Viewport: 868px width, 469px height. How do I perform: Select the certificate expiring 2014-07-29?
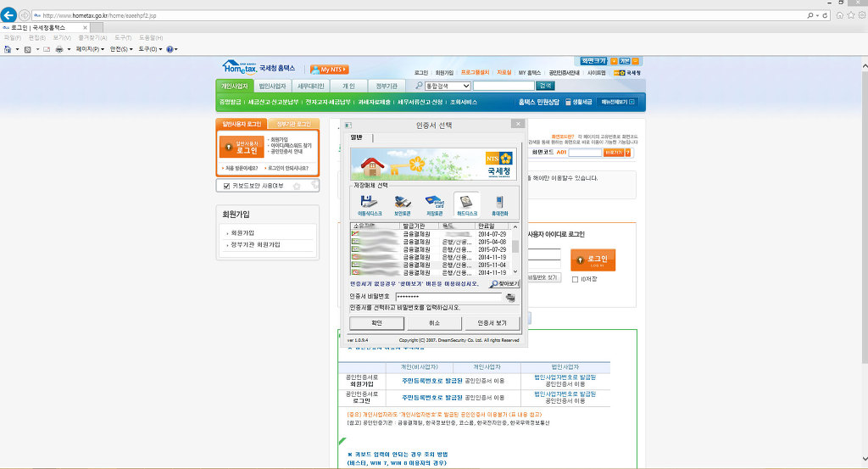430,234
